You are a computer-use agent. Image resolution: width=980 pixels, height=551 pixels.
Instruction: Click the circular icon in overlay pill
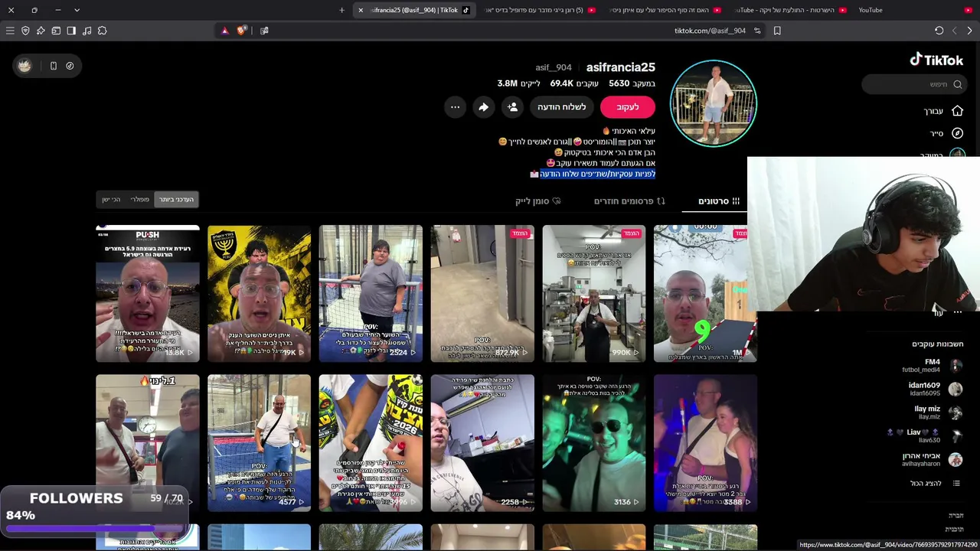[x=70, y=66]
